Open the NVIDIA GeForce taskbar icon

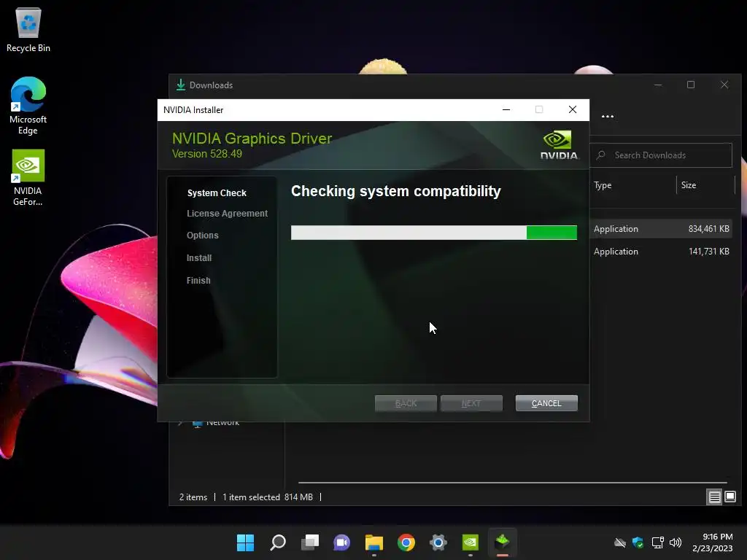pos(471,542)
